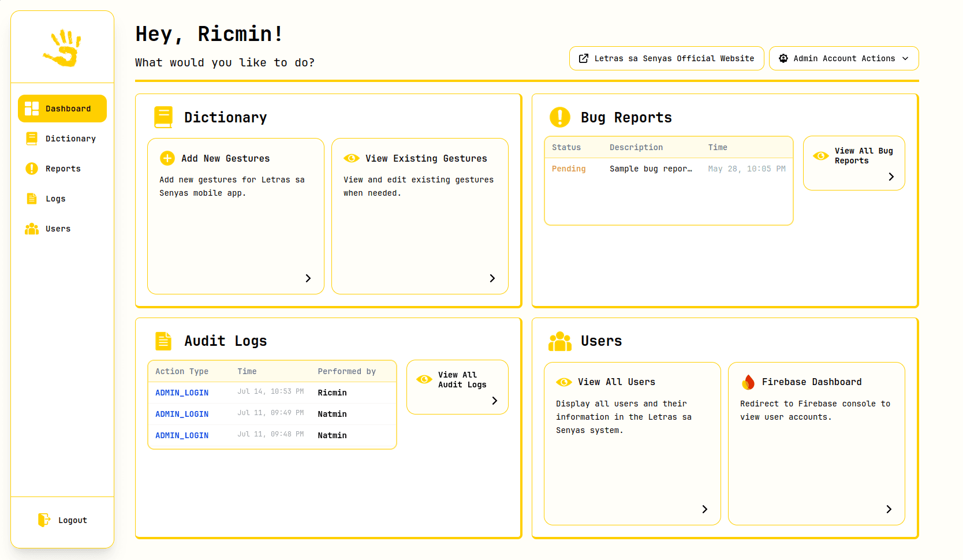The width and height of the screenshot is (963, 560).
Task: Expand the Admin Account Actions dropdown
Action: (844, 58)
